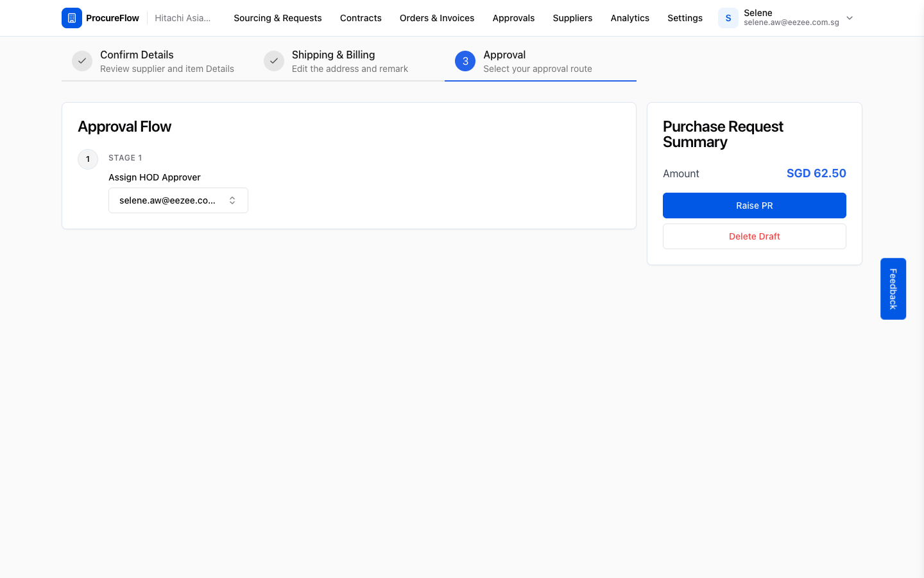The height and width of the screenshot is (578, 924).
Task: Click the Stage 1 number badge
Action: [88, 159]
